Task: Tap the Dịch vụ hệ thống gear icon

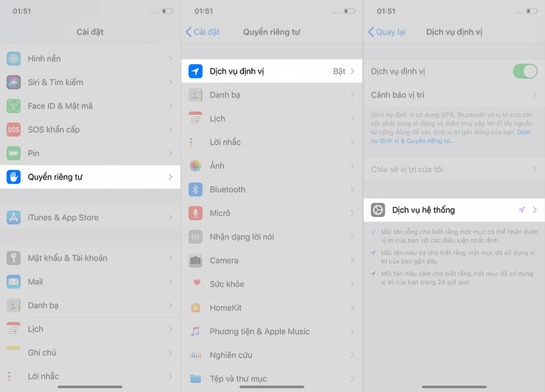Action: 378,210
